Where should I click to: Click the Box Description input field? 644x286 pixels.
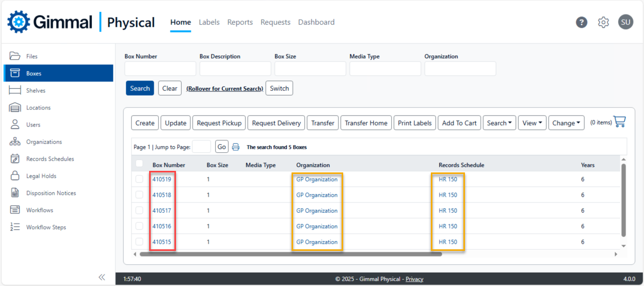coord(235,69)
